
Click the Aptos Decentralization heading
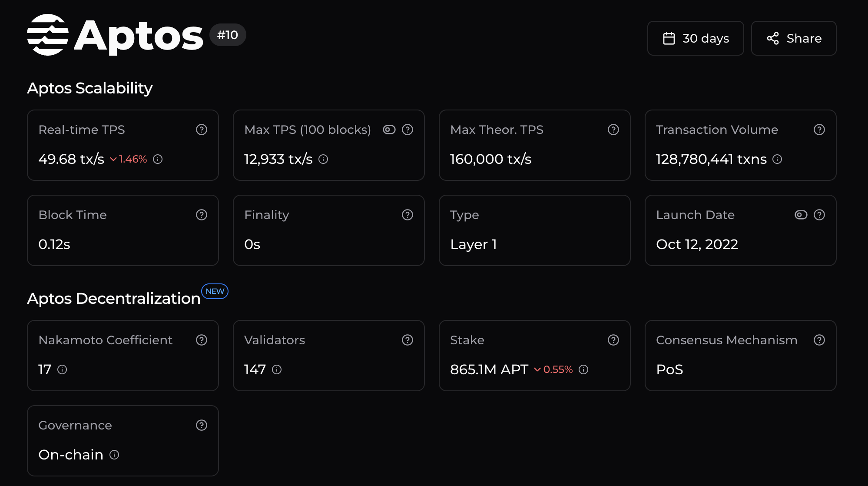coord(114,299)
